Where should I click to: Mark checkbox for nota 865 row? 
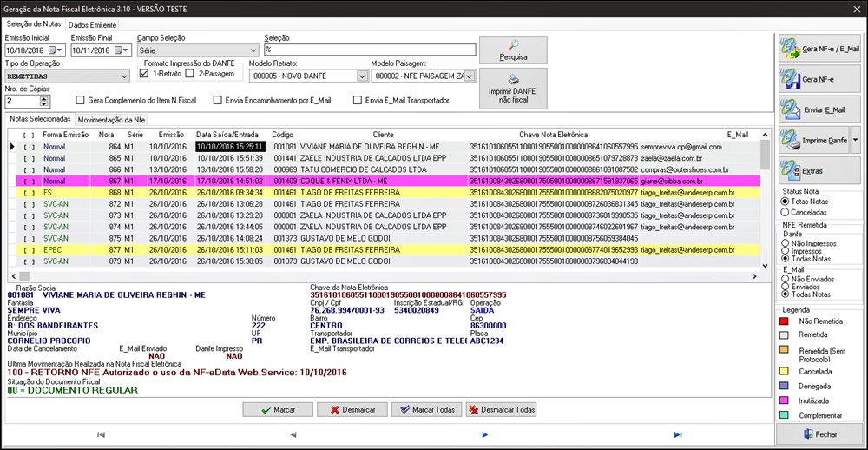(x=29, y=158)
